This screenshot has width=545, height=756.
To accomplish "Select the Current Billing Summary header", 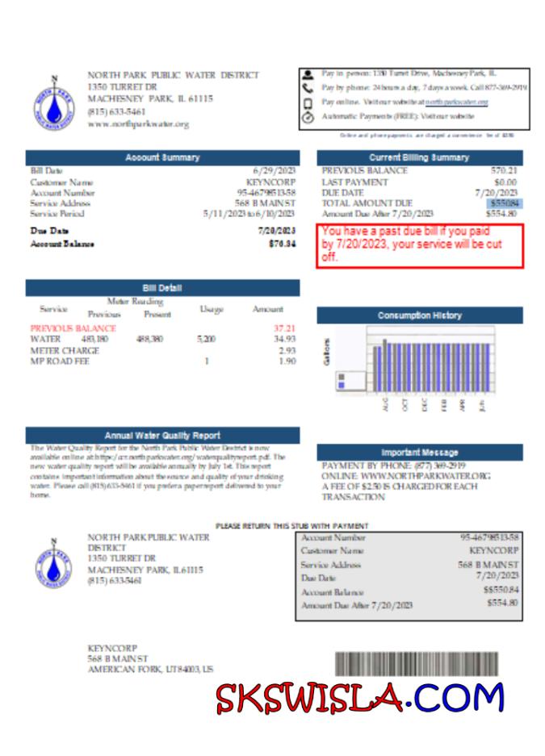I will click(x=419, y=157).
